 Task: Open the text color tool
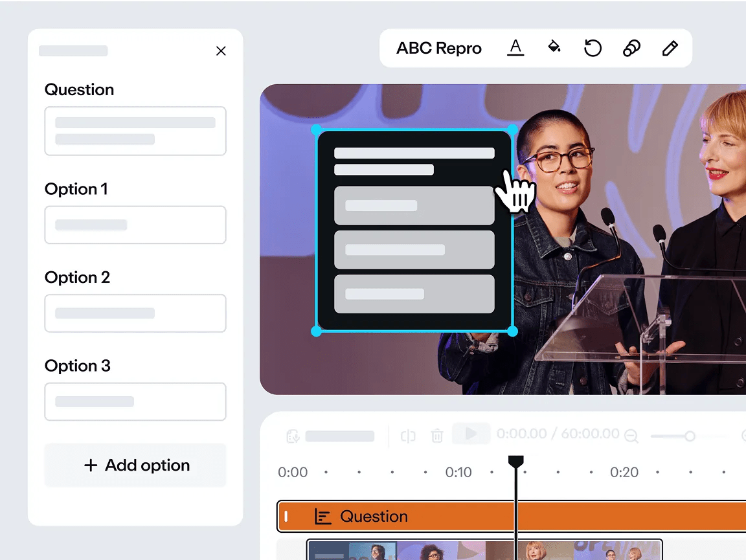pos(515,48)
